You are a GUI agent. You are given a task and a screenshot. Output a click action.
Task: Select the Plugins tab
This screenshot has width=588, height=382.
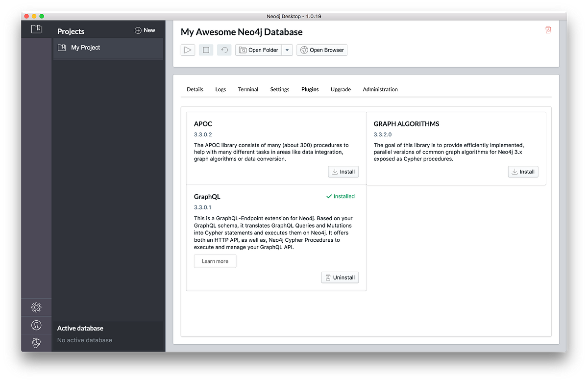pyautogui.click(x=310, y=89)
